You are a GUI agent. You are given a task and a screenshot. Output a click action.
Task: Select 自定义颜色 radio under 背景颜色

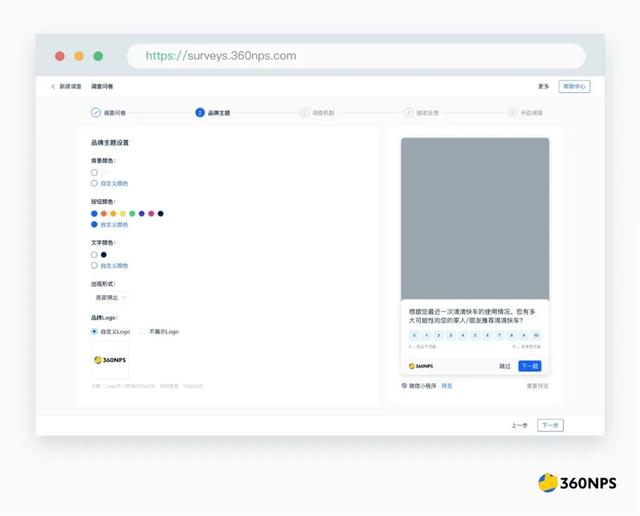[94, 183]
